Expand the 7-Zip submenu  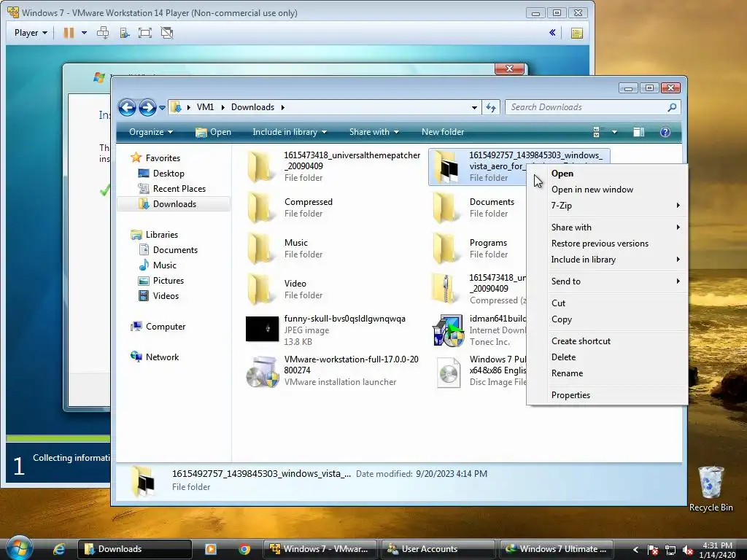[x=608, y=205]
